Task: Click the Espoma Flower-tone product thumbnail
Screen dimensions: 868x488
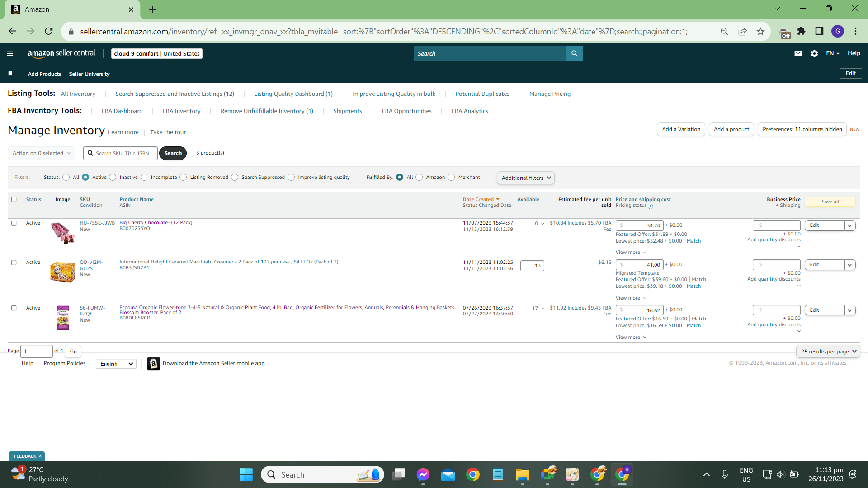Action: (x=63, y=317)
